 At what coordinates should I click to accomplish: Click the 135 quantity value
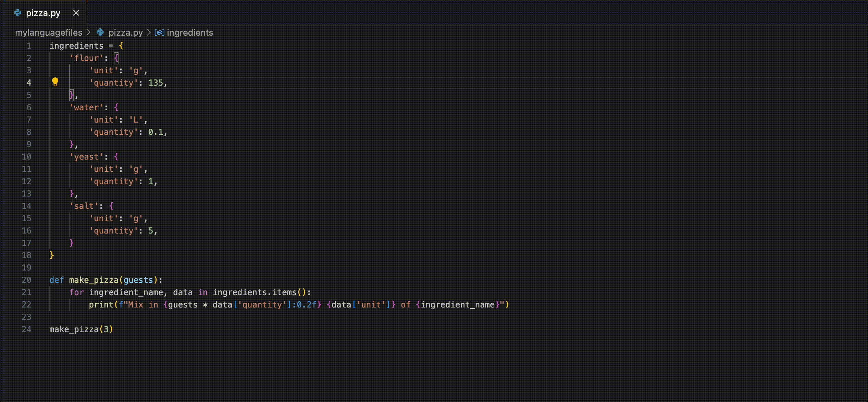(x=156, y=83)
